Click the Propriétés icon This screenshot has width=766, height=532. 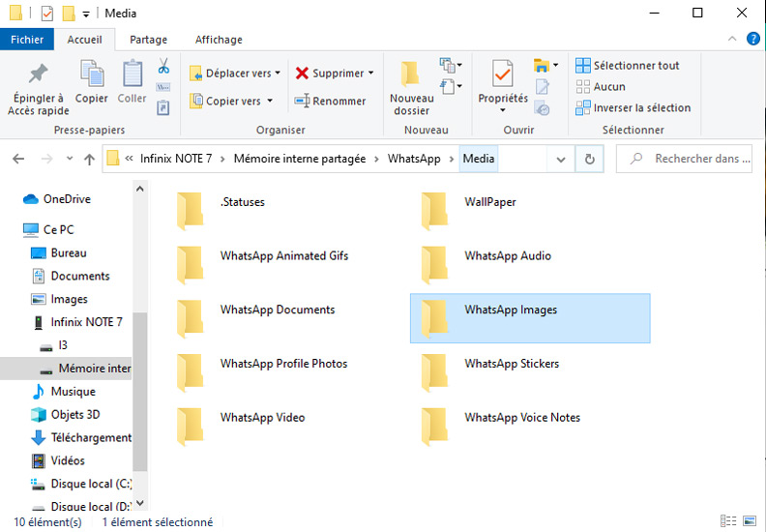502,74
